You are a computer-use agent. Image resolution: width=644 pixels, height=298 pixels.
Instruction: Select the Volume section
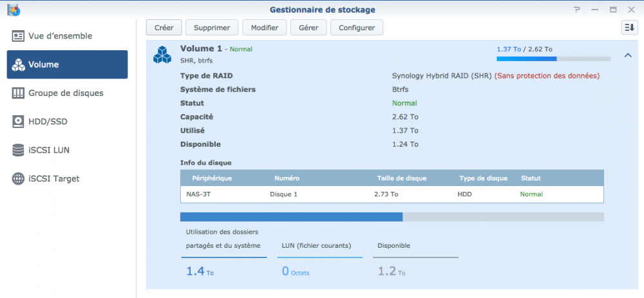68,64
